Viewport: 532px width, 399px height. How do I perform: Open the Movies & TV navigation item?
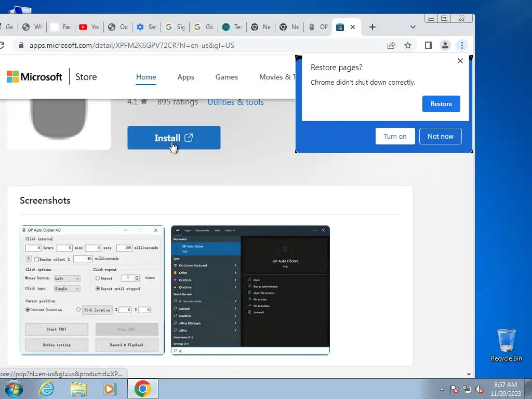pyautogui.click(x=277, y=77)
